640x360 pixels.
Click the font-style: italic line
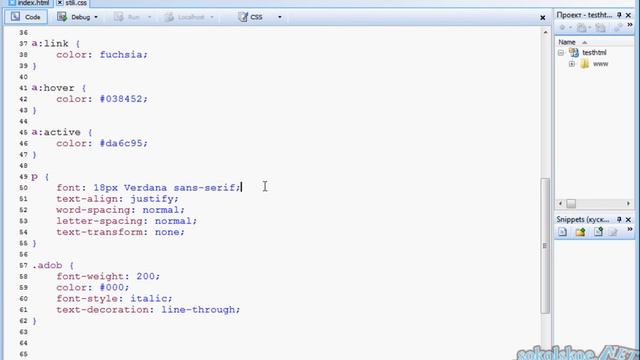pyautogui.click(x=114, y=298)
